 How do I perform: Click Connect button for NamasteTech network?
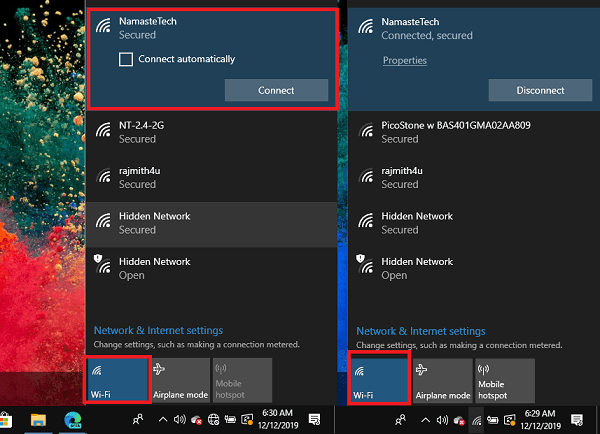click(276, 90)
